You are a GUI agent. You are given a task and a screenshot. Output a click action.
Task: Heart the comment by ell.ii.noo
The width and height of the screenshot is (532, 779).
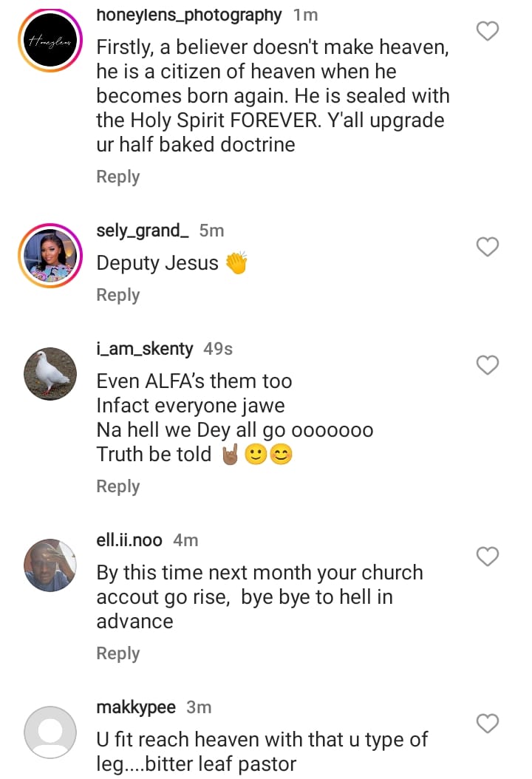[x=488, y=556]
